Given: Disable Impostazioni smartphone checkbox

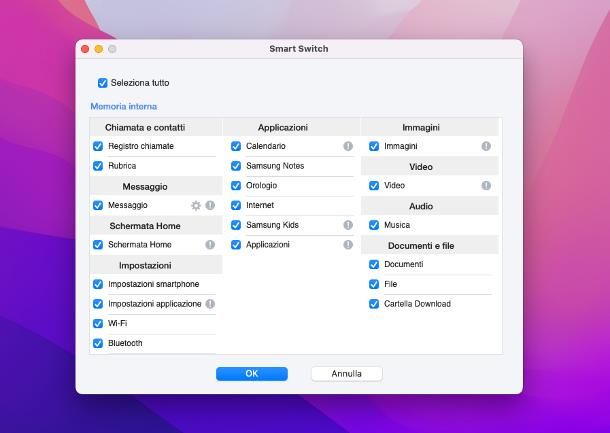Looking at the screenshot, I should [98, 284].
